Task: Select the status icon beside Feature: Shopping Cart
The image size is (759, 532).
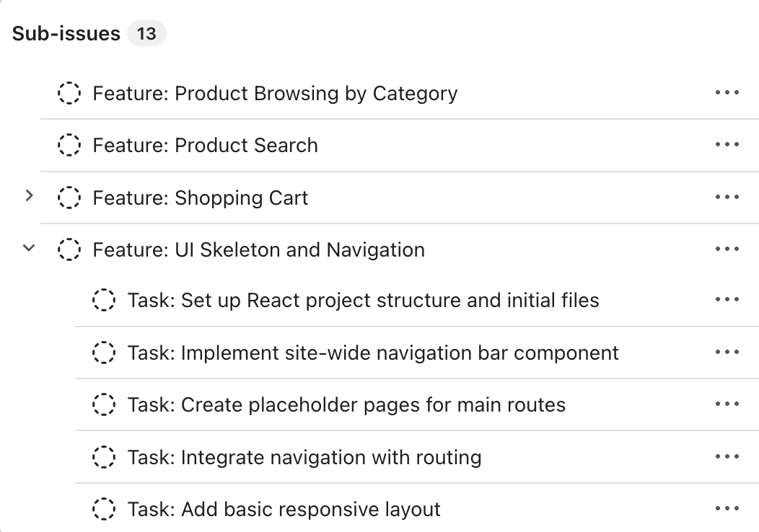Action: coord(69,198)
